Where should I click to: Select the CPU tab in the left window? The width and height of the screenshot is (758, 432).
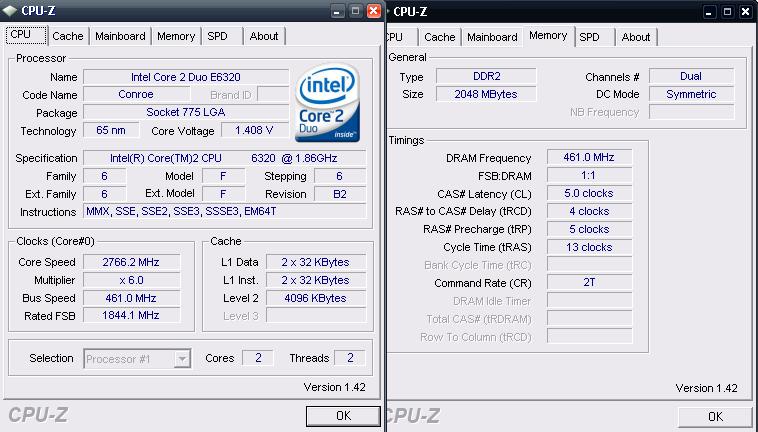coord(26,35)
